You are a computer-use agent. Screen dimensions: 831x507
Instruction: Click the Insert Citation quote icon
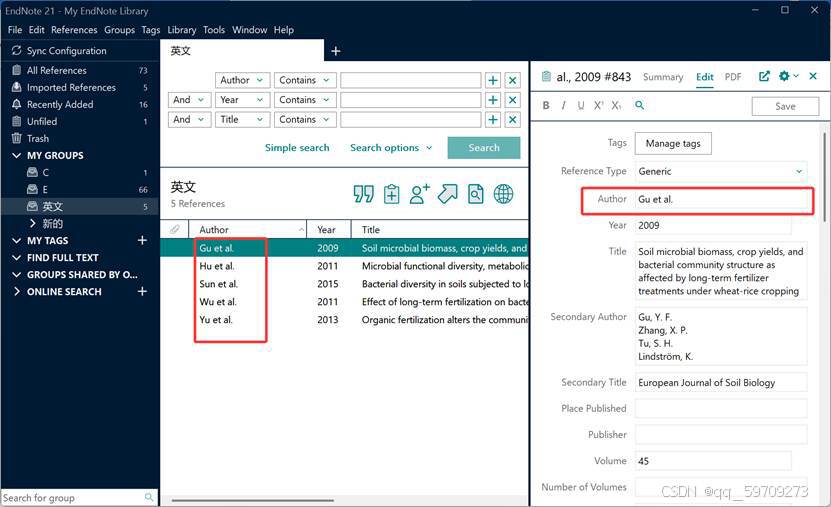pos(364,194)
